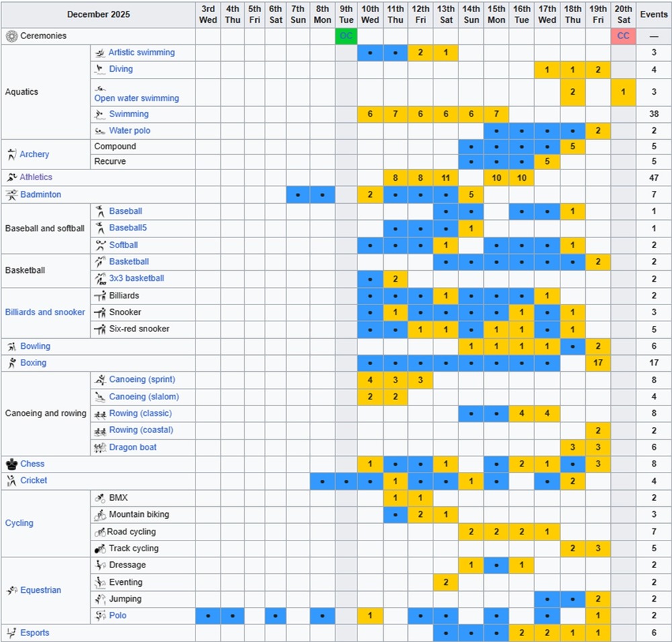Click the Chess pictogram icon
The image size is (672, 642).
click(x=11, y=464)
